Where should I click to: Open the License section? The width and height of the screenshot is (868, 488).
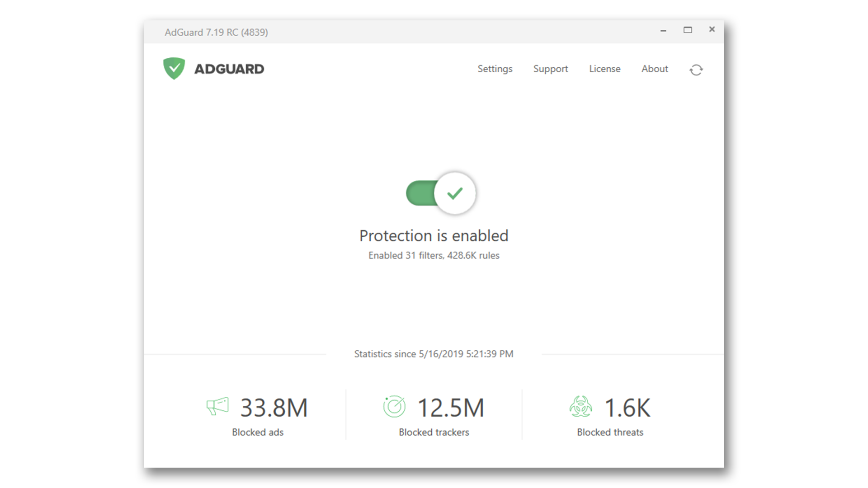604,69
